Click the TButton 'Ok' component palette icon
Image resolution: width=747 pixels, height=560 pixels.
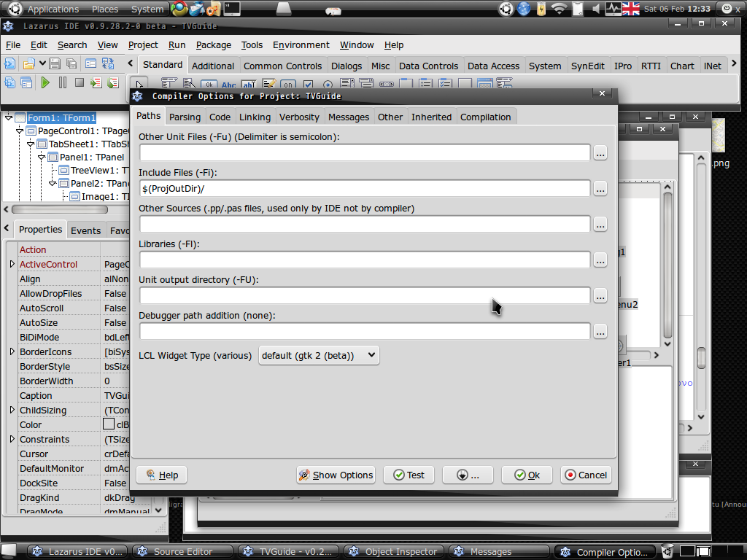point(208,85)
